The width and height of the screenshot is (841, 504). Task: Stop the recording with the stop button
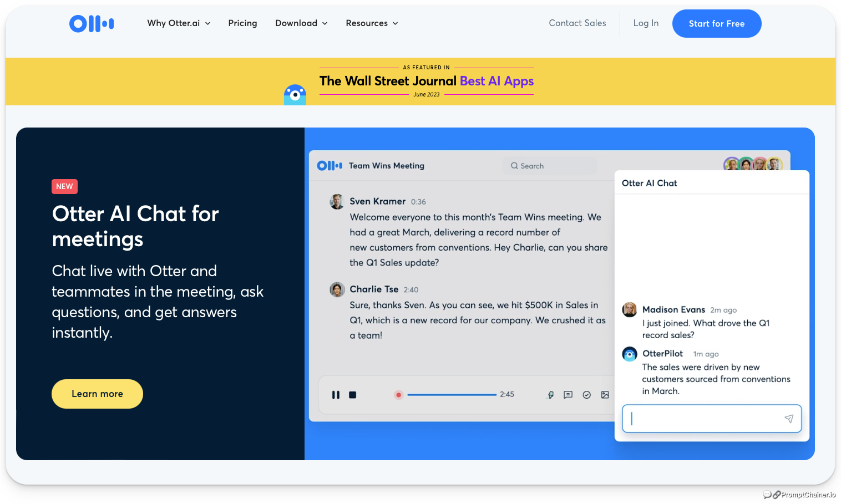352,395
